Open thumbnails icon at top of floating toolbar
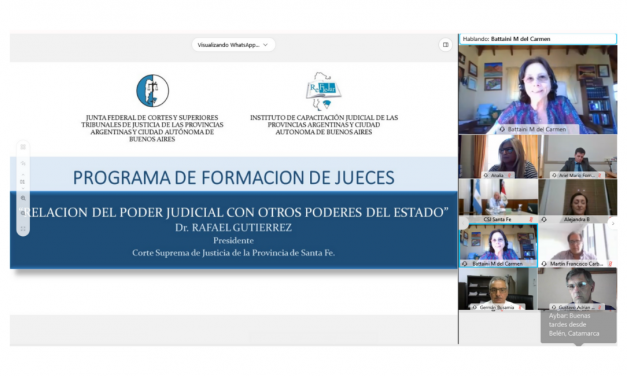The width and height of the screenshot is (627, 376). click(x=23, y=147)
